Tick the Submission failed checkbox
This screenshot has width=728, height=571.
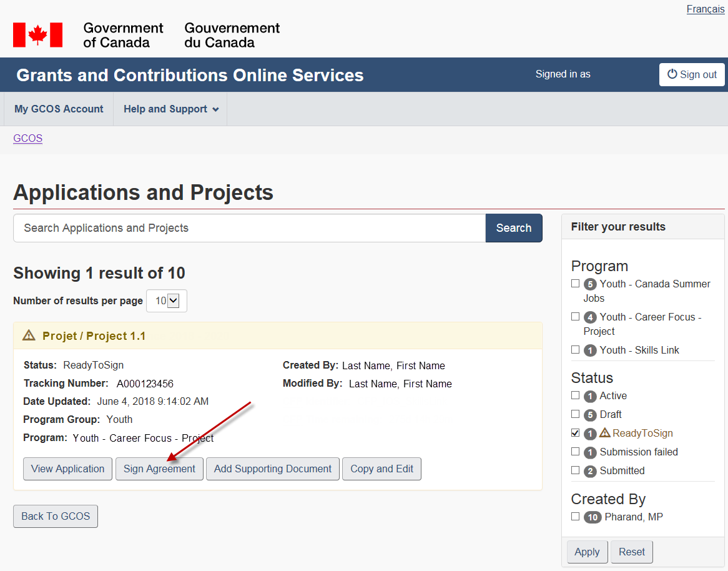tap(575, 452)
